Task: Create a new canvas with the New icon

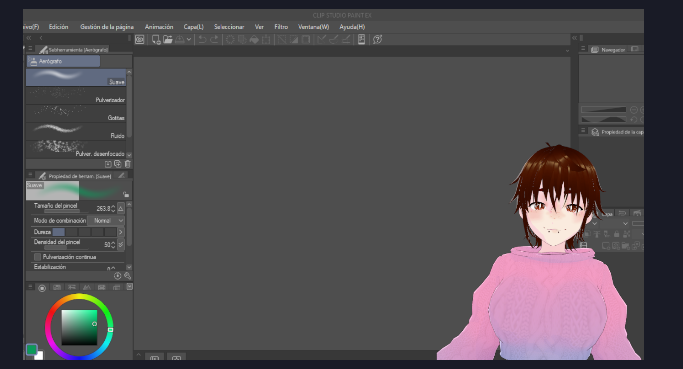Action: point(156,40)
